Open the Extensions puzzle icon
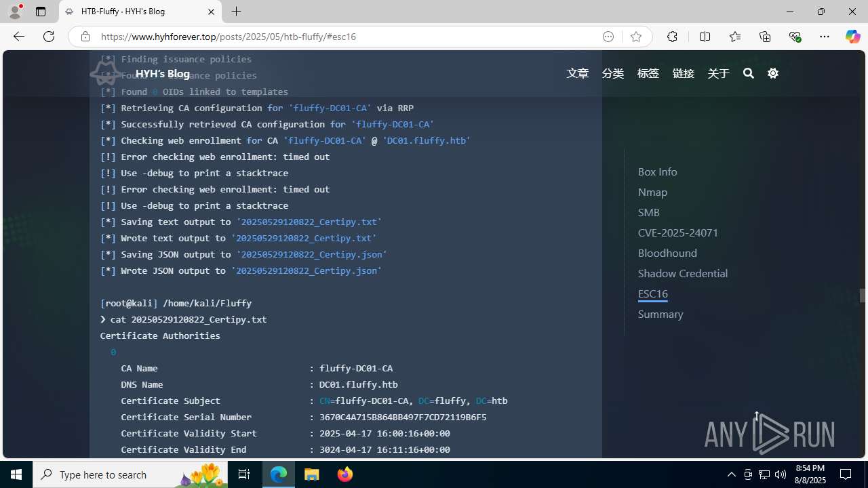 pyautogui.click(x=672, y=37)
